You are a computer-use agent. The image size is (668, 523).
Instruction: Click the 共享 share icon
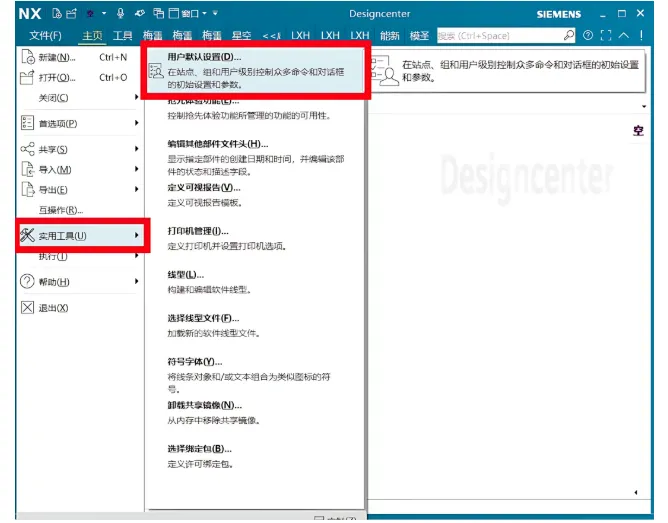click(27, 149)
